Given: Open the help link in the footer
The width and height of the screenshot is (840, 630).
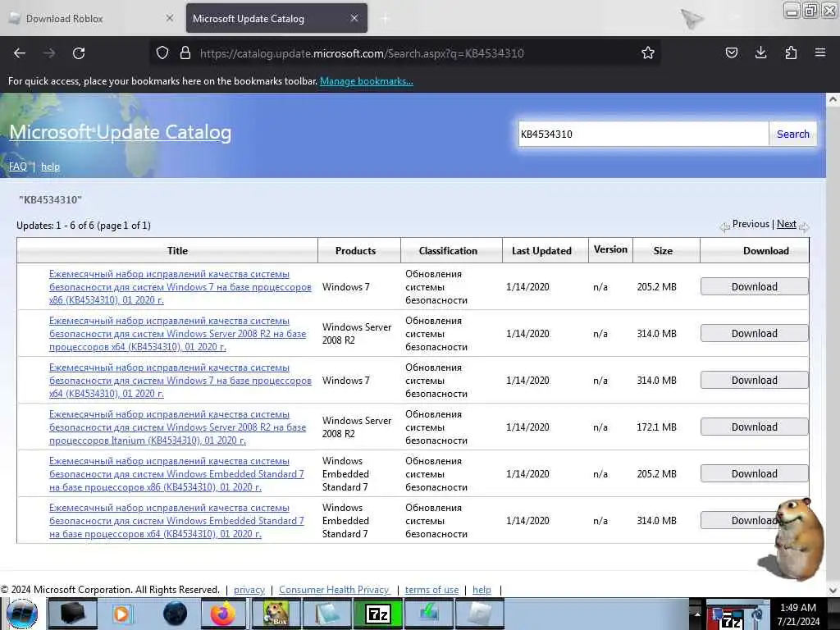Looking at the screenshot, I should coord(482,589).
